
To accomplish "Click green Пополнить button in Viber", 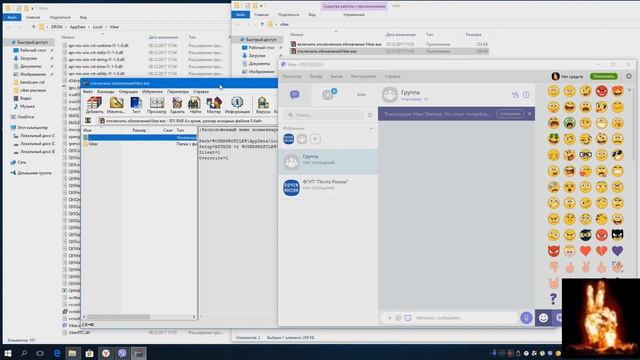I will pyautogui.click(x=604, y=76).
